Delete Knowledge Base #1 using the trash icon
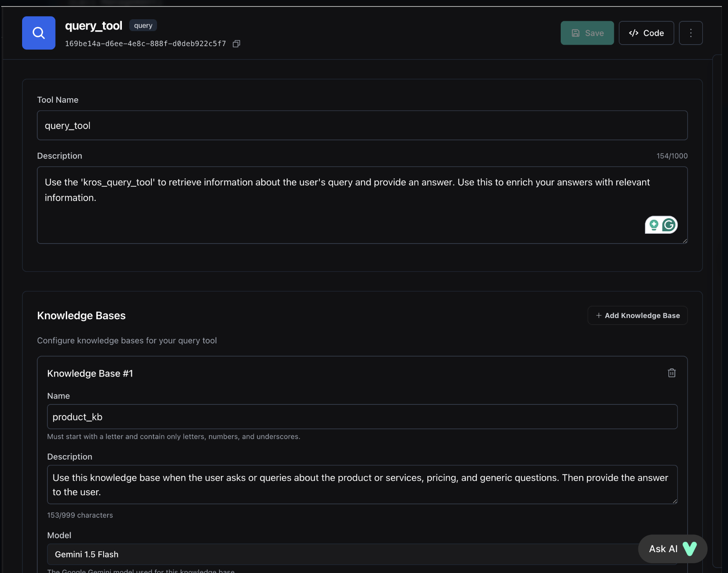The height and width of the screenshot is (573, 728). 672,373
